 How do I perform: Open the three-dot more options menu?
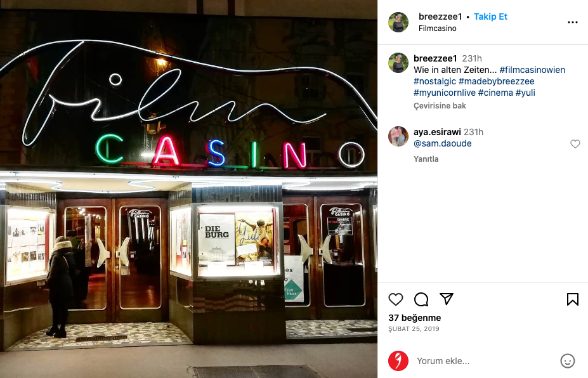tap(573, 22)
